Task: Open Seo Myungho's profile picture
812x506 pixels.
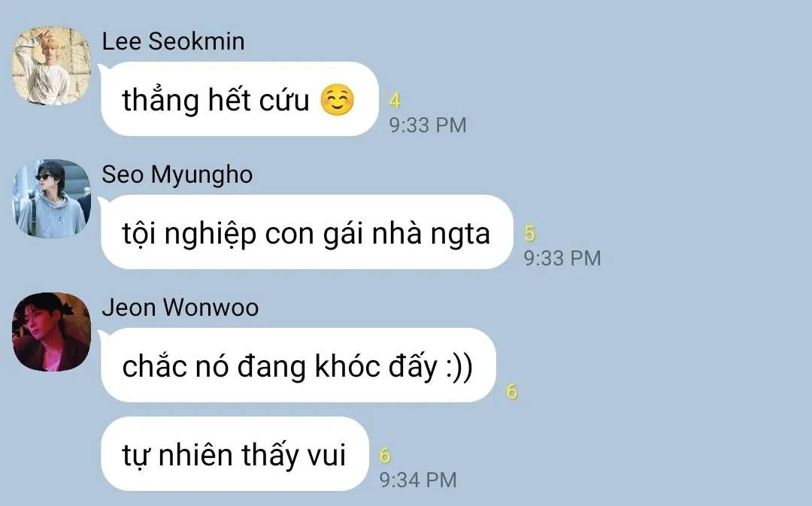Action: point(51,199)
